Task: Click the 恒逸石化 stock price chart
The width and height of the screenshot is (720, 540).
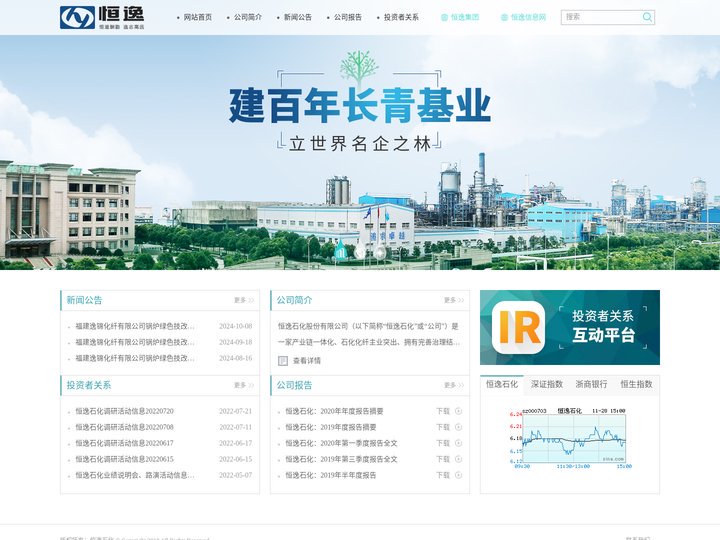Action: click(x=570, y=438)
